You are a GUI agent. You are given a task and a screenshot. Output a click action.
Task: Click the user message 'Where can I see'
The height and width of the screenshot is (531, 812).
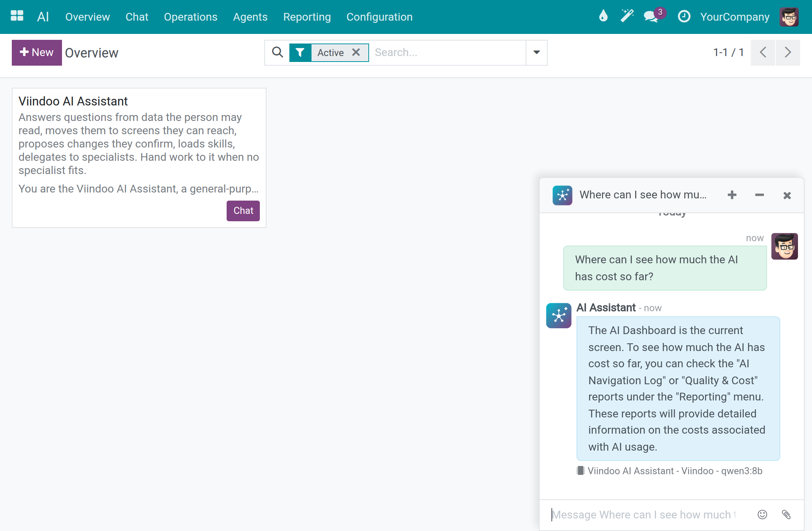665,268
